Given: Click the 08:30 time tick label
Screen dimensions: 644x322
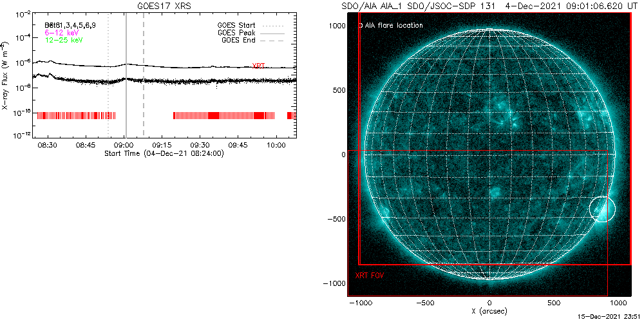Looking at the screenshot, I should point(48,145).
